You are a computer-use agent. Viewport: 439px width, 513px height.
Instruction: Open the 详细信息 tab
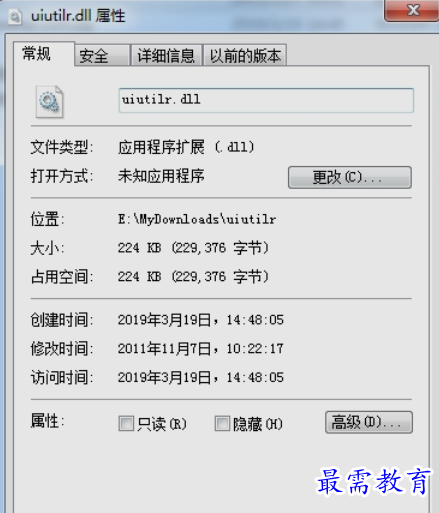tap(166, 55)
